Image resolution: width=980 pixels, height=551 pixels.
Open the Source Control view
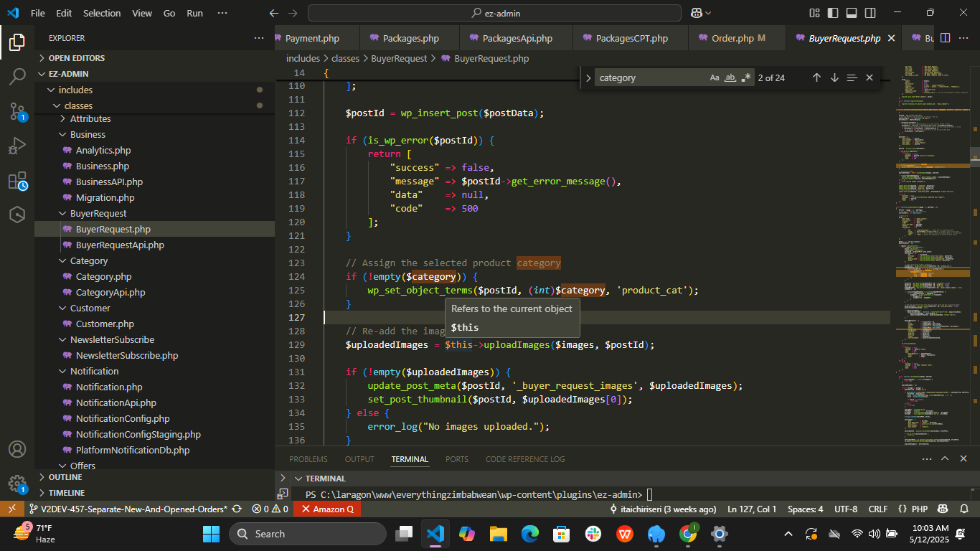click(x=17, y=111)
